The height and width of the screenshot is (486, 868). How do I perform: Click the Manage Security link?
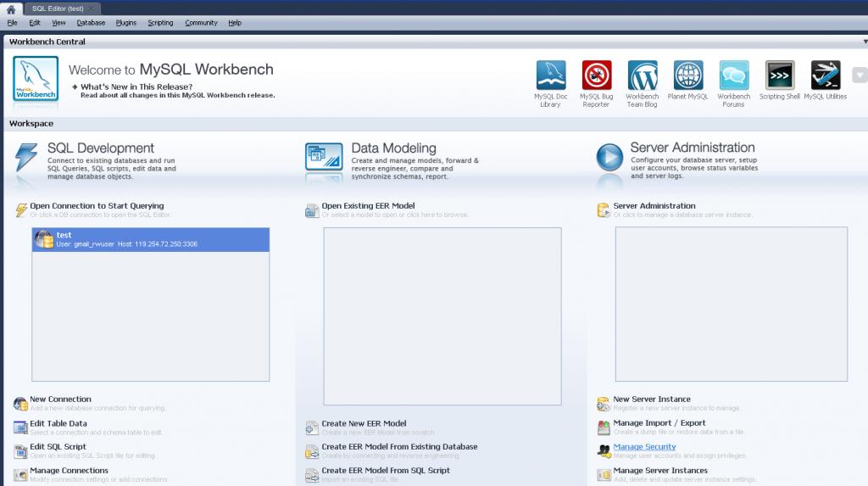tap(644, 447)
